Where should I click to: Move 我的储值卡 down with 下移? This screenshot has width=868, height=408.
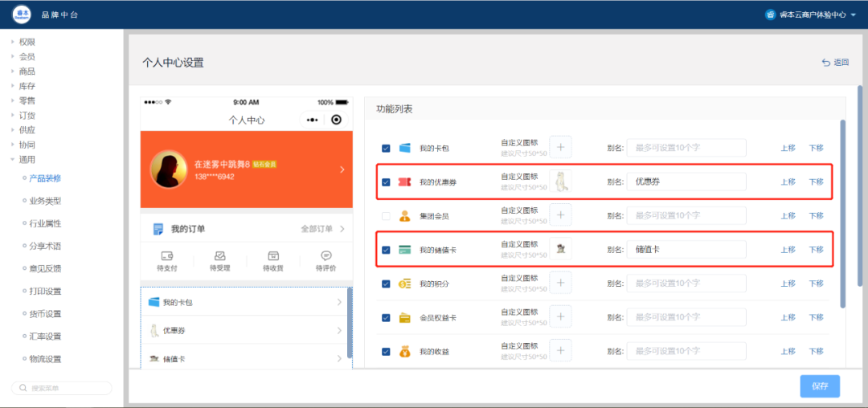tap(817, 250)
